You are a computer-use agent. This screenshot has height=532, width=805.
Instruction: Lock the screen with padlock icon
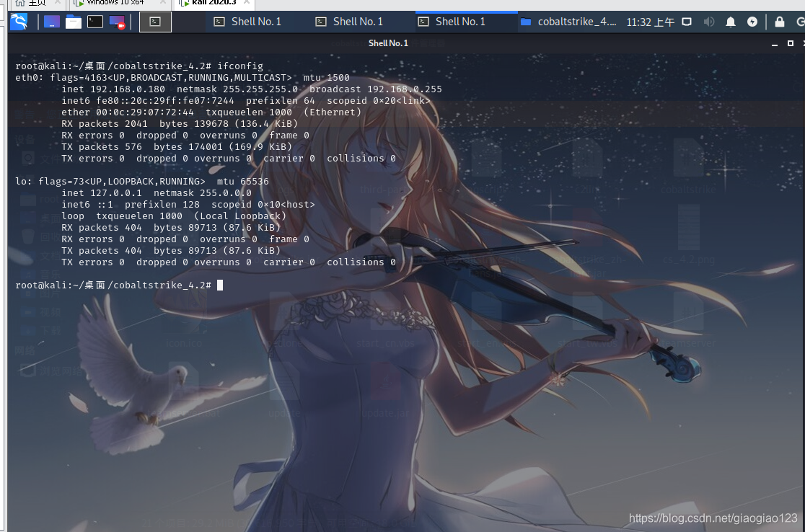pos(779,22)
